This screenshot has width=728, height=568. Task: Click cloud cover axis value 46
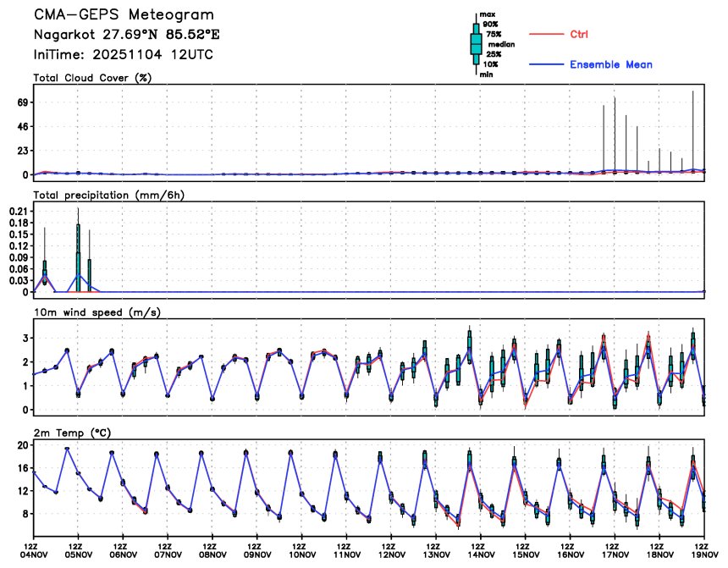pyautogui.click(x=23, y=126)
